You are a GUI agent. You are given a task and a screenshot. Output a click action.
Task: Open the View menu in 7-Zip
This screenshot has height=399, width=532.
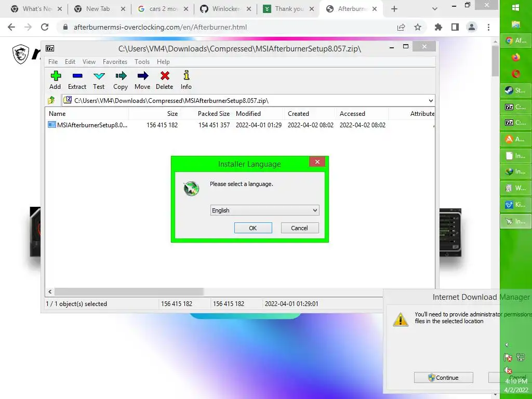pos(89,62)
